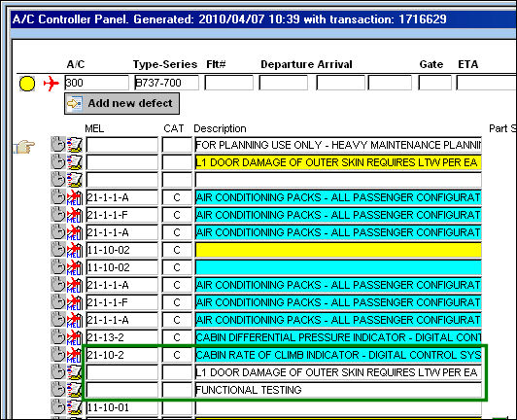
Task: Select MEL cell 11-10-02 on the cyan blank row
Action: coord(122,267)
